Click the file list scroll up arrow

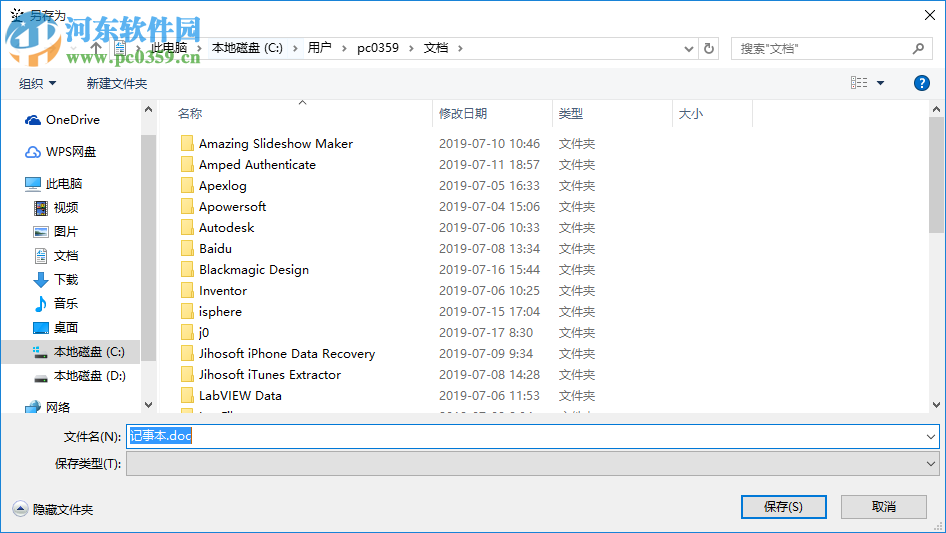click(x=936, y=109)
